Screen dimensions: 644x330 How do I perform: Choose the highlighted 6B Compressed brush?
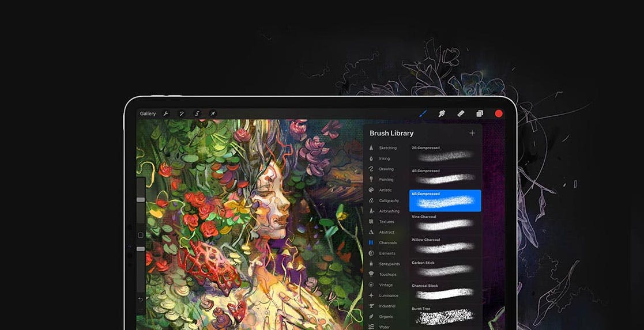click(445, 201)
